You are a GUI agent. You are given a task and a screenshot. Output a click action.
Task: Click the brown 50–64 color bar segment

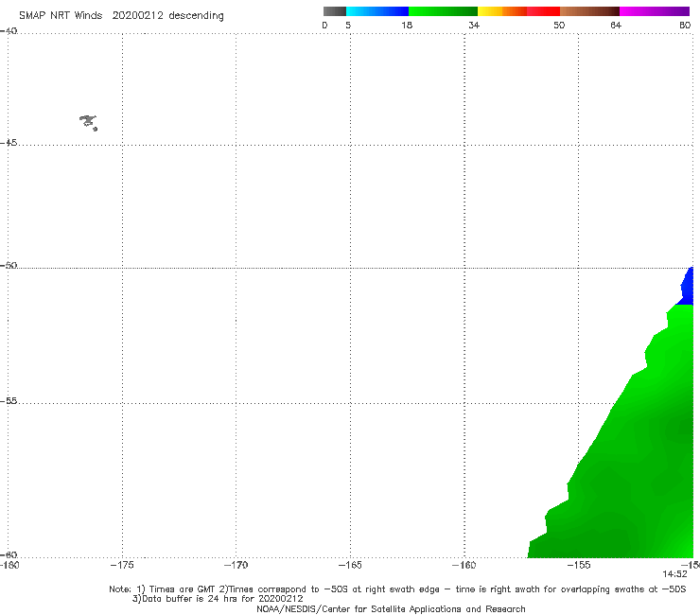[x=589, y=11]
